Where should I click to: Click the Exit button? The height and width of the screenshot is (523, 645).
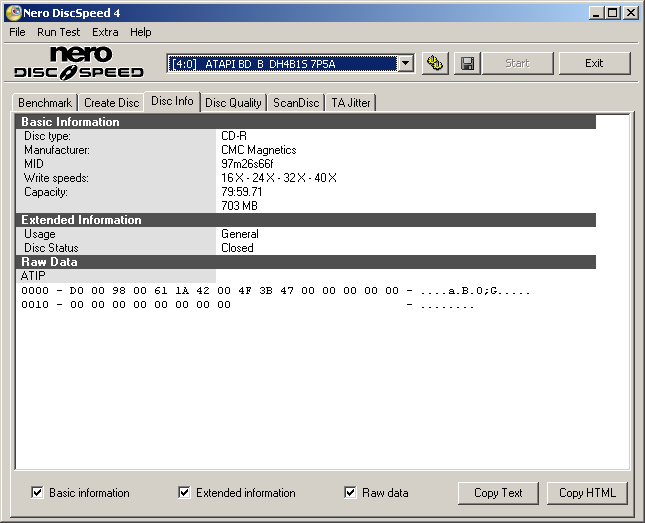[594, 63]
